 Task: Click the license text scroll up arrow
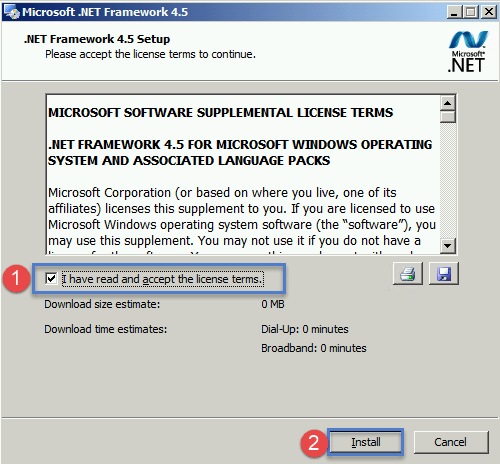447,103
